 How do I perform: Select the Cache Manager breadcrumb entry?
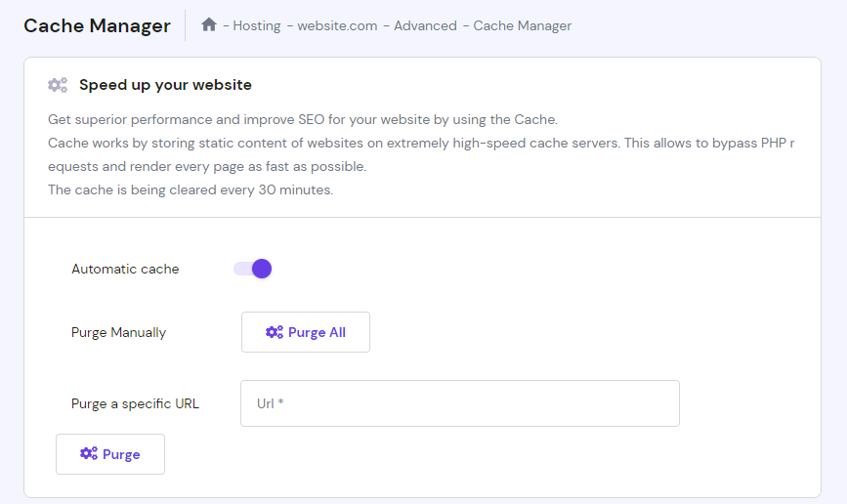pos(523,25)
